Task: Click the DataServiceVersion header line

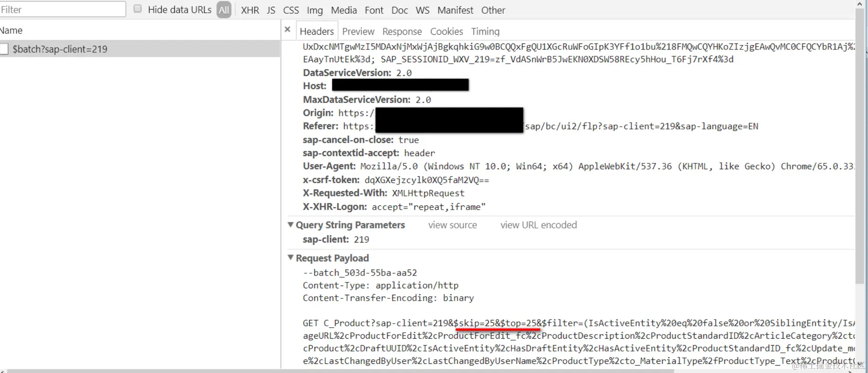Action: click(x=357, y=73)
